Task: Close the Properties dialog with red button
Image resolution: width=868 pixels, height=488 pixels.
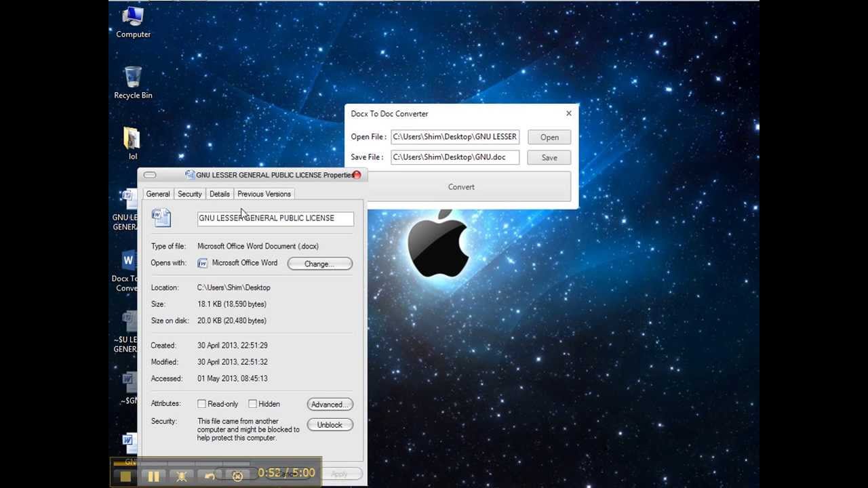Action: point(357,175)
